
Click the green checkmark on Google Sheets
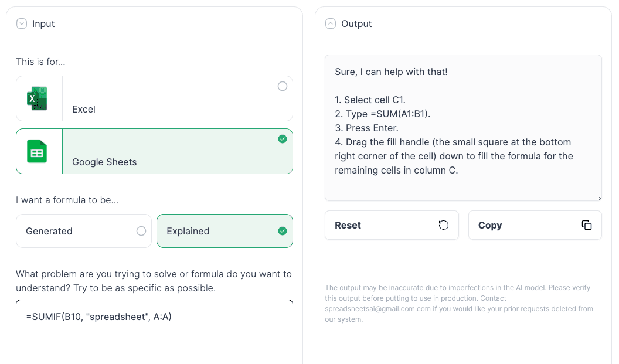[x=282, y=140]
